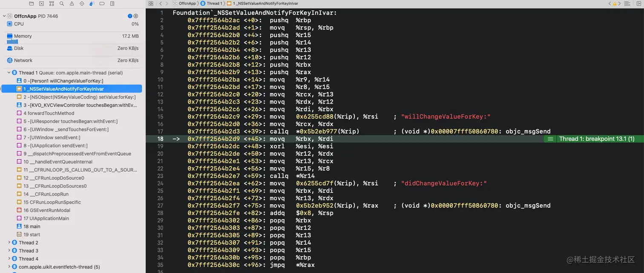Screen dimensions: 644x273
Task: Add an editor with the split-editor icon
Action: tap(639, 3)
